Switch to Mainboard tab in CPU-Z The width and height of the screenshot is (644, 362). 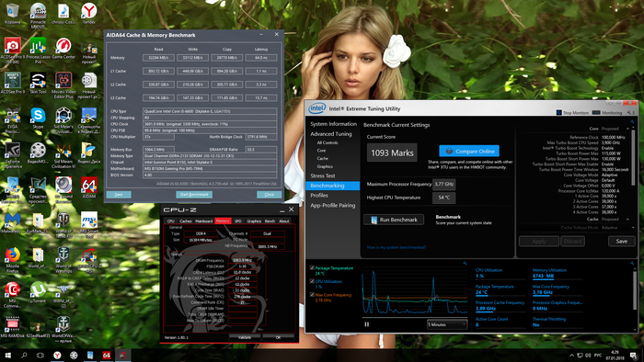203,221
